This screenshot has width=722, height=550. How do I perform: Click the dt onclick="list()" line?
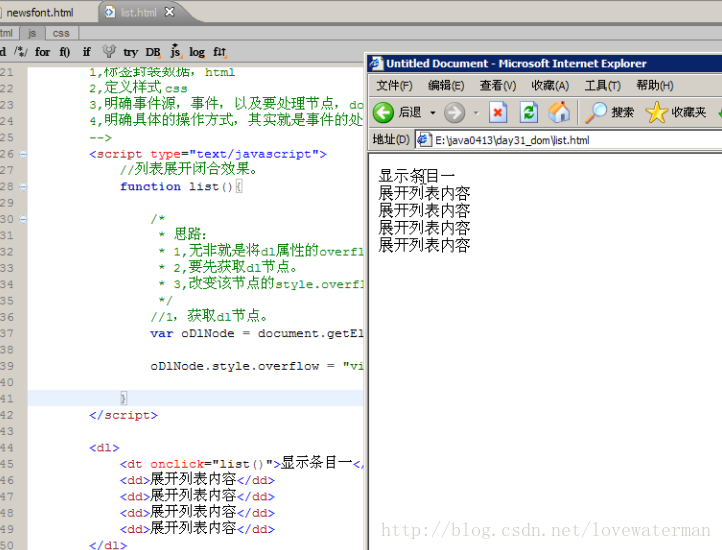[241, 463]
